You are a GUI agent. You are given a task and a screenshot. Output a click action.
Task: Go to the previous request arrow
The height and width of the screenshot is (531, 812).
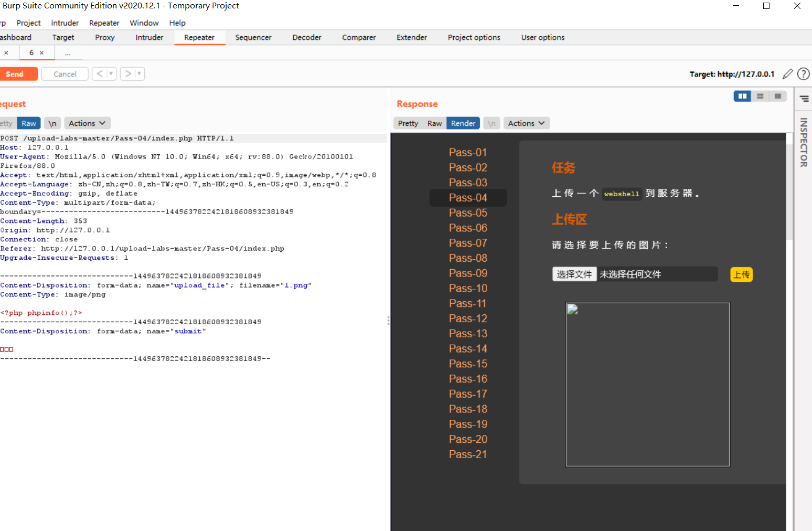click(x=100, y=74)
